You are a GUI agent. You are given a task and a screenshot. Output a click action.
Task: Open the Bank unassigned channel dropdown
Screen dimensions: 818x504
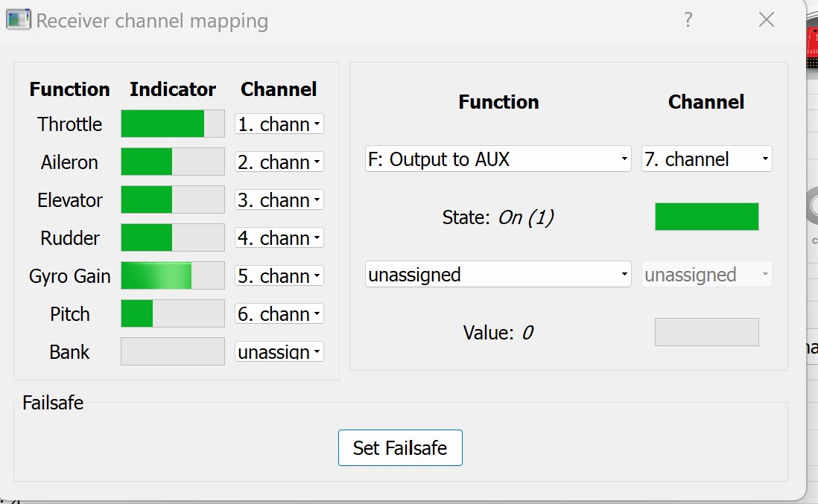click(x=279, y=352)
